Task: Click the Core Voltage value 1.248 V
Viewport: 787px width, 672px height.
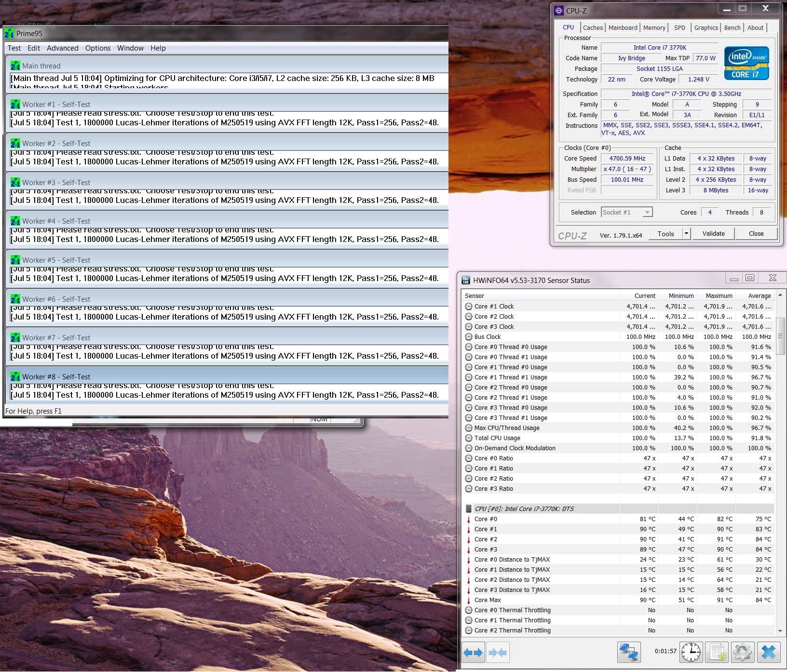Action: [699, 79]
